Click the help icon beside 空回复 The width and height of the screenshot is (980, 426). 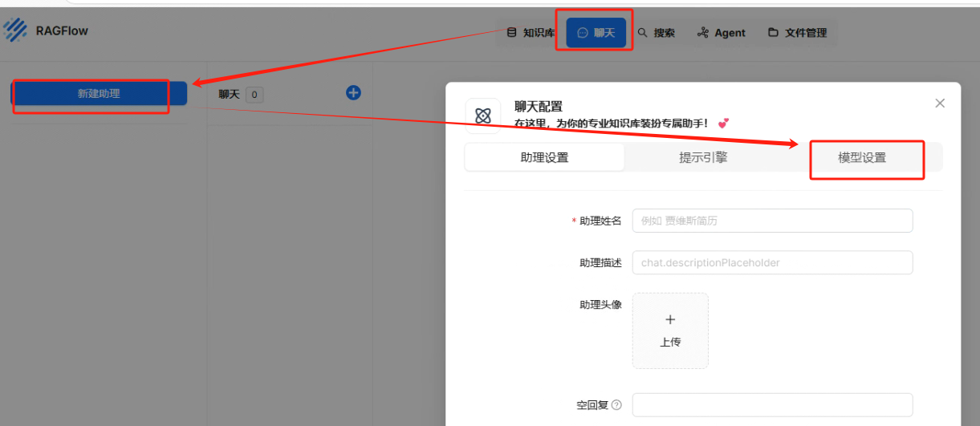616,405
